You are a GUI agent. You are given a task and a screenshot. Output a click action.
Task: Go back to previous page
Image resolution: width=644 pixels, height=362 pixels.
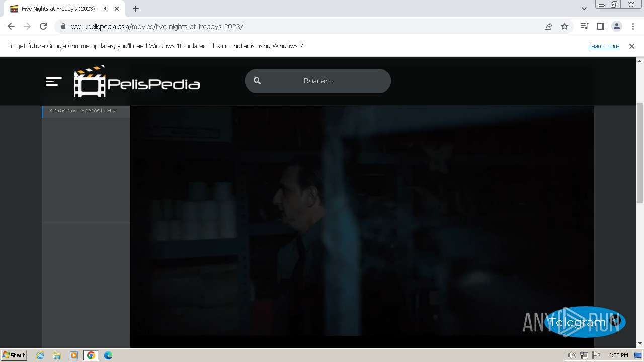(x=11, y=26)
